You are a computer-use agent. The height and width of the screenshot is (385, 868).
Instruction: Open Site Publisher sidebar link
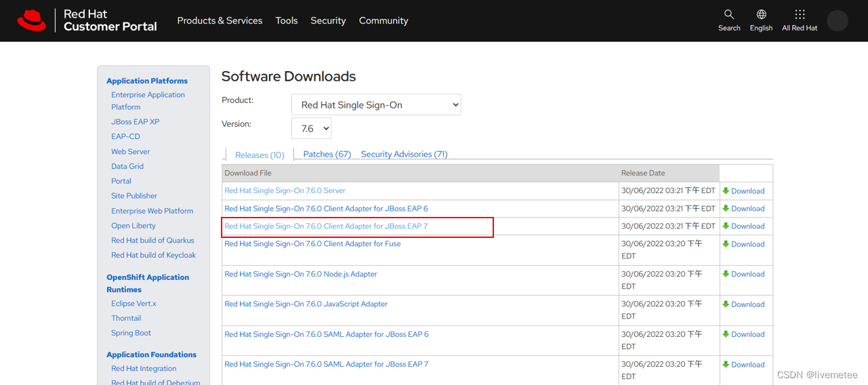tap(134, 195)
